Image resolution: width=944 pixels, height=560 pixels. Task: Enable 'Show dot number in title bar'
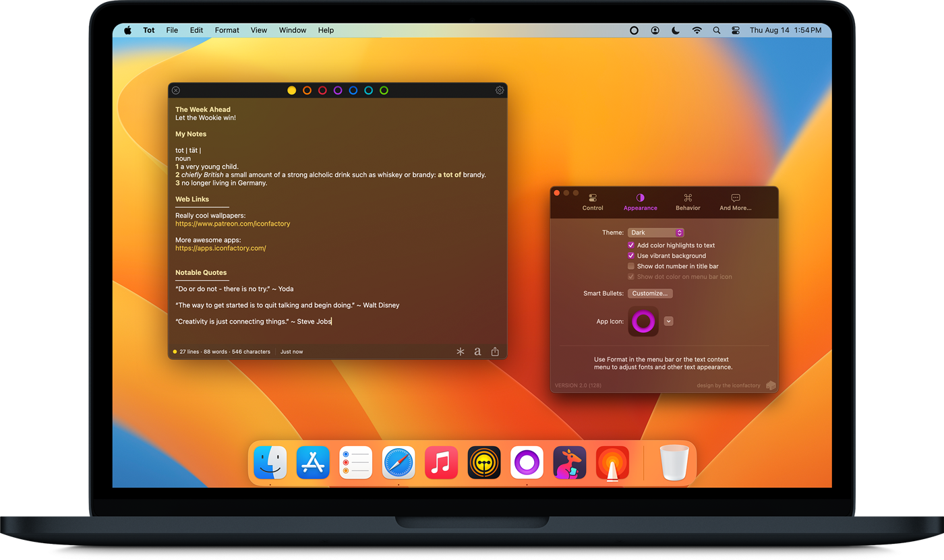coord(631,266)
